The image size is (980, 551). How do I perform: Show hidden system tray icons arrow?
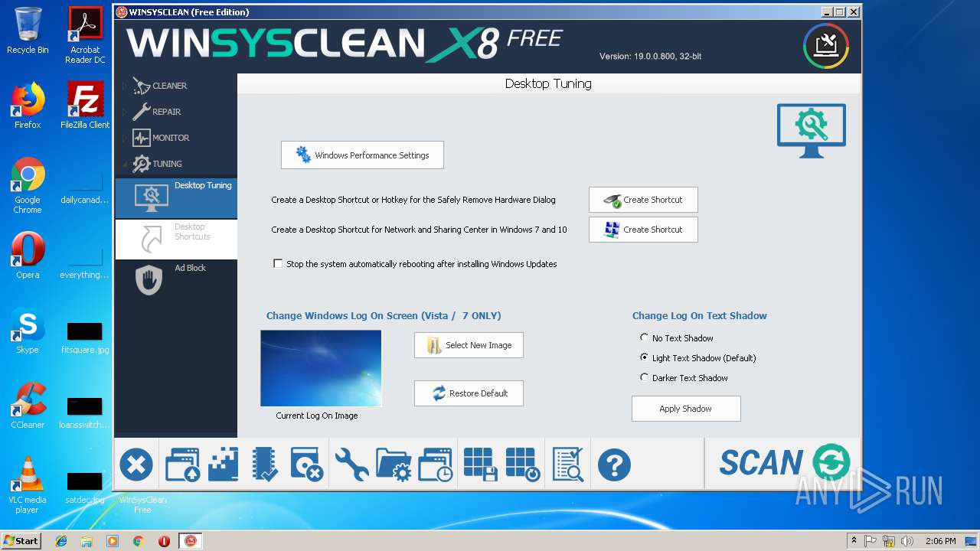(x=854, y=541)
